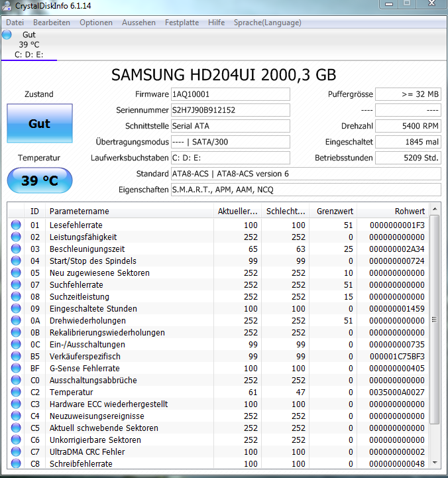Image resolution: width=448 pixels, height=478 pixels.
Task: Click the status circle for 07 Suchfehlerrate
Action: 16,284
